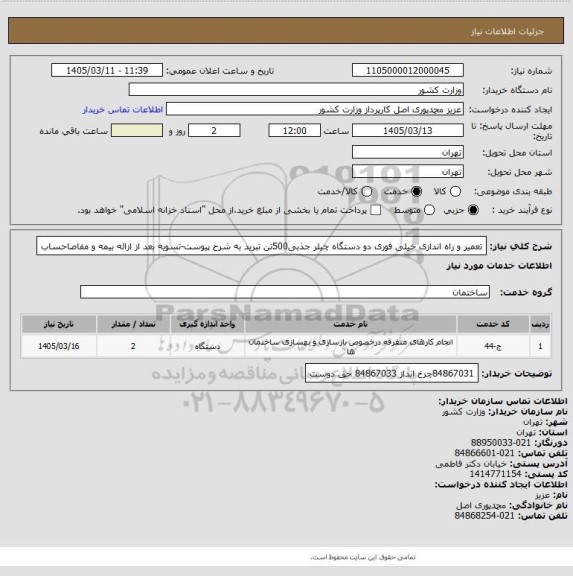Click the buyer notes field with 84867031
The image size is (573, 576).
click(x=392, y=374)
